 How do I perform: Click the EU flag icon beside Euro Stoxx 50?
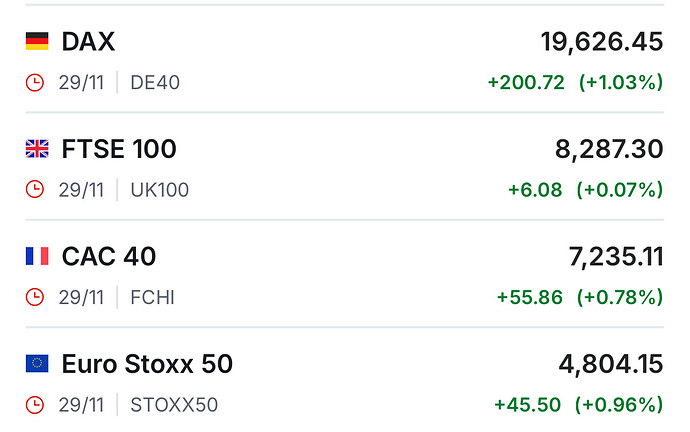click(37, 364)
